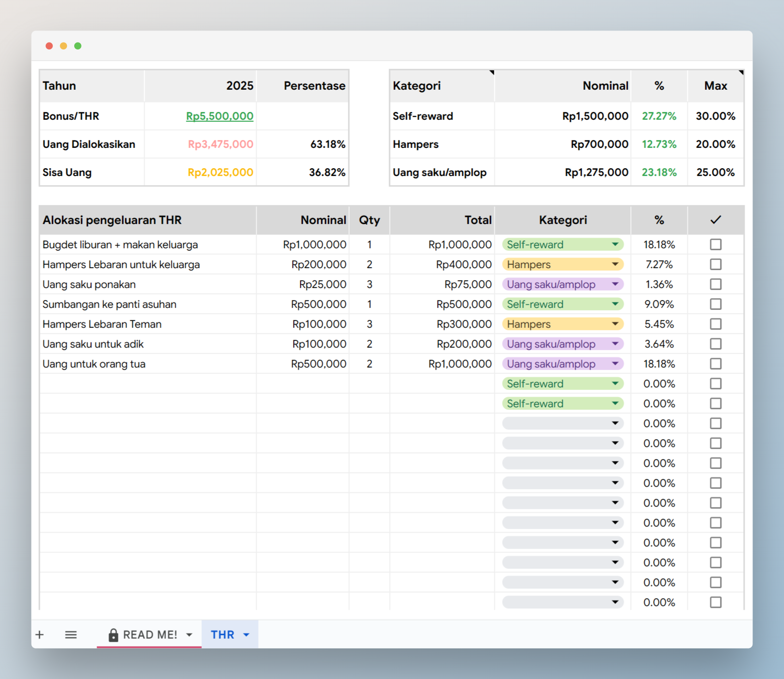Select the Total column header

coord(442,220)
